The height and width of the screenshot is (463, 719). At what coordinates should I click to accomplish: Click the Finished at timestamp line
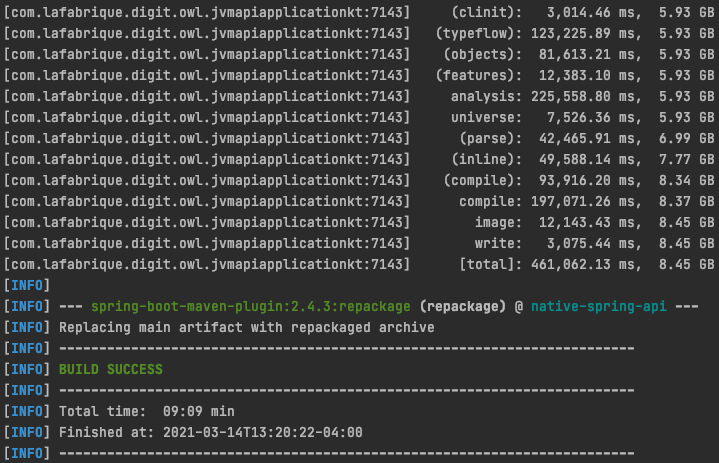[210, 432]
